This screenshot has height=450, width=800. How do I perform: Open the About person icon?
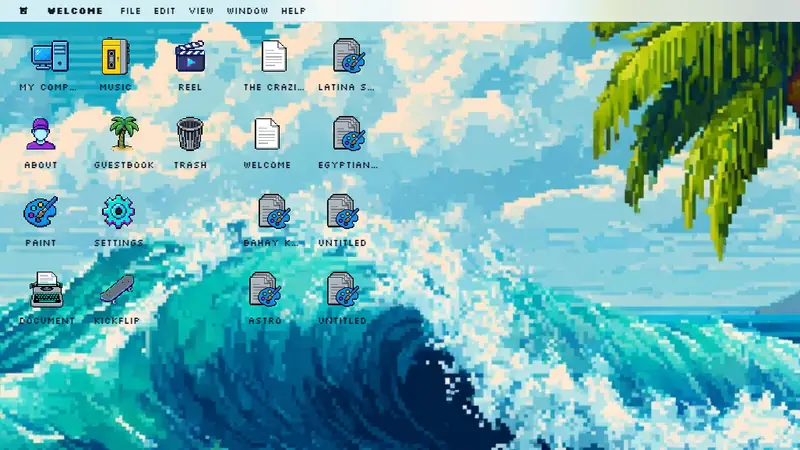click(41, 134)
